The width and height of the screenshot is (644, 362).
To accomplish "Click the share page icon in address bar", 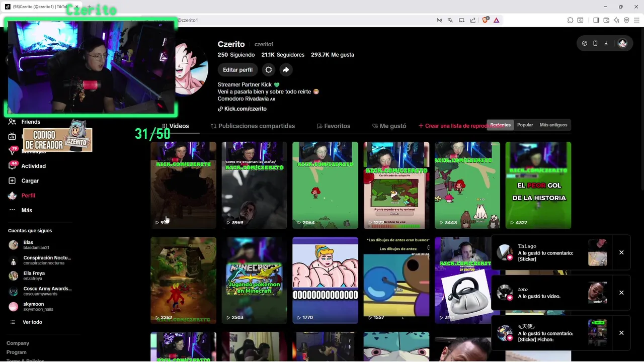I will pyautogui.click(x=473, y=20).
